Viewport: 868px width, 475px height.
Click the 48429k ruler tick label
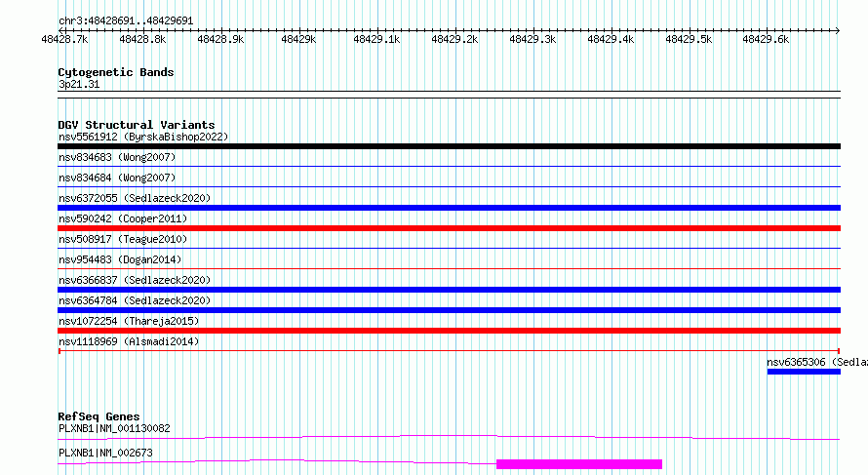point(298,39)
